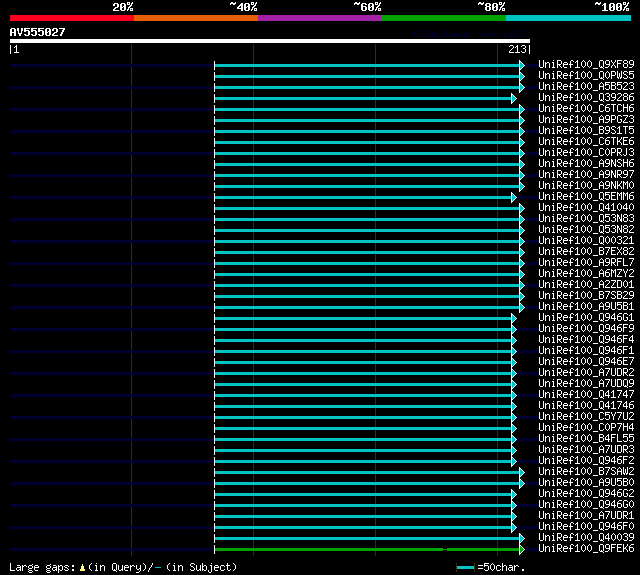Select the UniRef100_C5Y7U2 label
Image resolution: width=640 pixels, height=575 pixels.
coord(586,417)
